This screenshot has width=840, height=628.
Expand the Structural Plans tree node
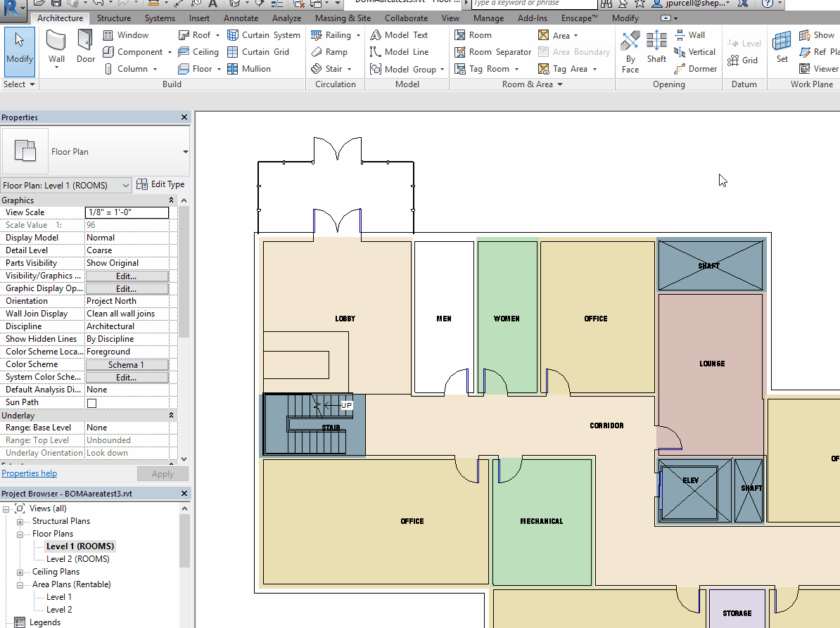[20, 522]
